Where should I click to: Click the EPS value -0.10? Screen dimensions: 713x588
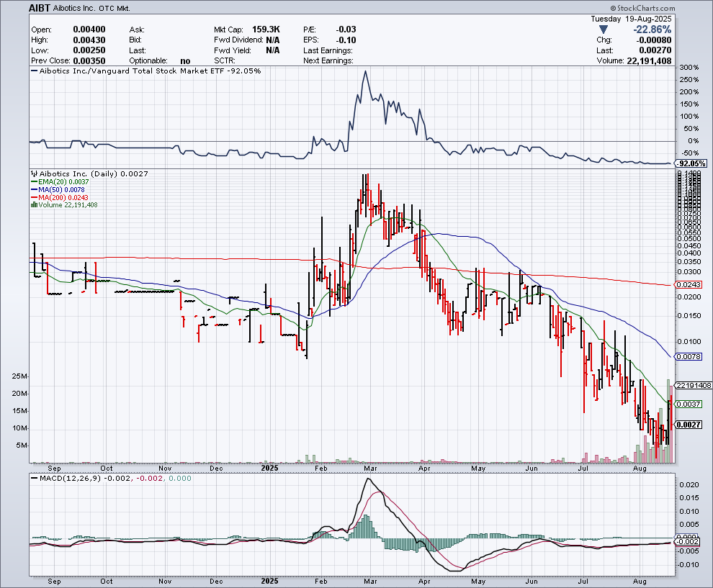[346, 40]
